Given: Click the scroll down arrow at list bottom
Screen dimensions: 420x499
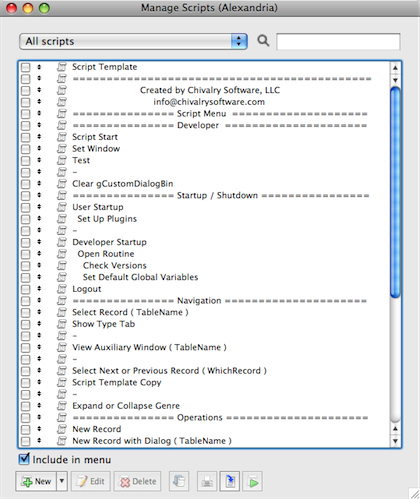Looking at the screenshot, I should click(x=395, y=441).
